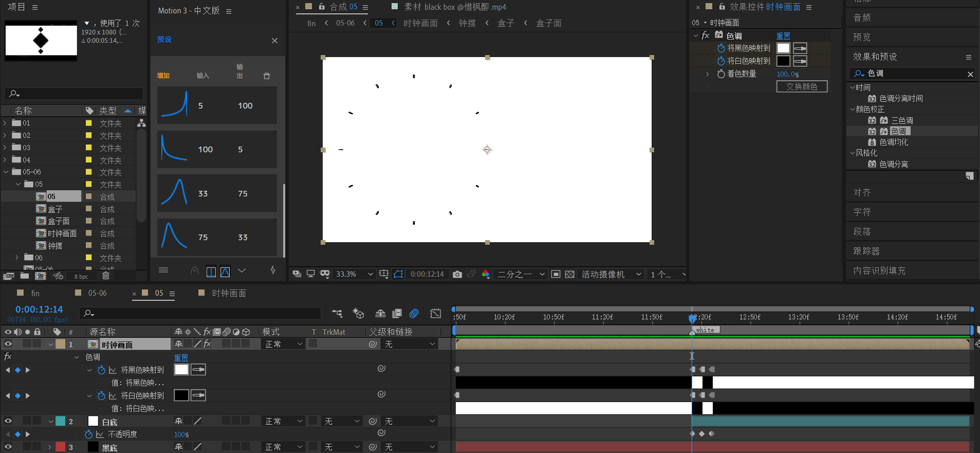Click the timeline layer search field
Screen dimensions: 980x453
[200, 313]
